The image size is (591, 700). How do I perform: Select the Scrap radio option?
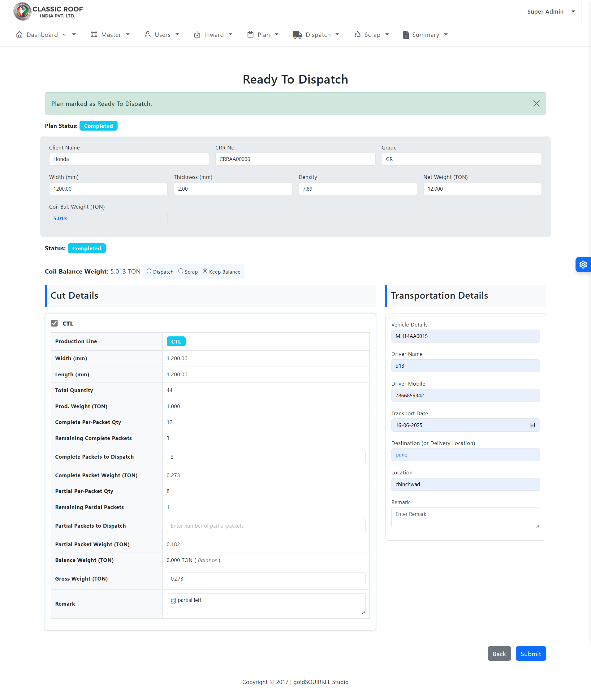(181, 271)
